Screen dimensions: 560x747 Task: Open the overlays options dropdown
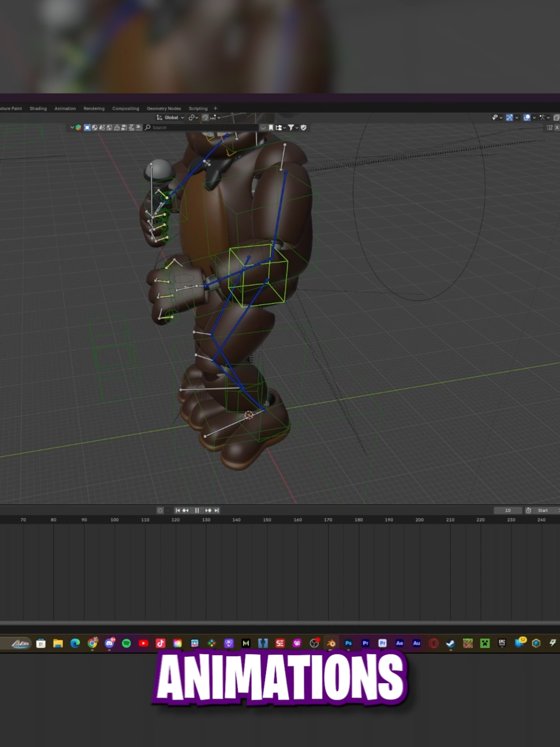click(x=534, y=118)
